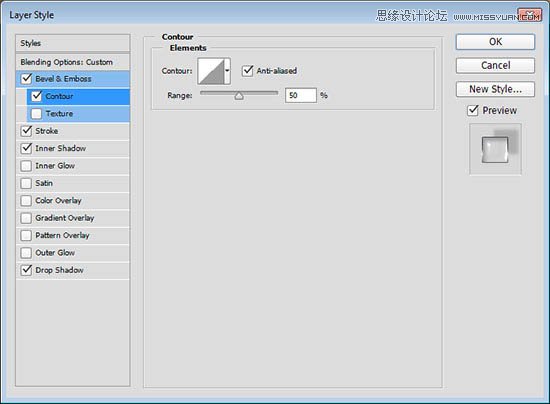The width and height of the screenshot is (550, 404).
Task: Uncheck the Contour effect checkbox
Action: coord(37,96)
